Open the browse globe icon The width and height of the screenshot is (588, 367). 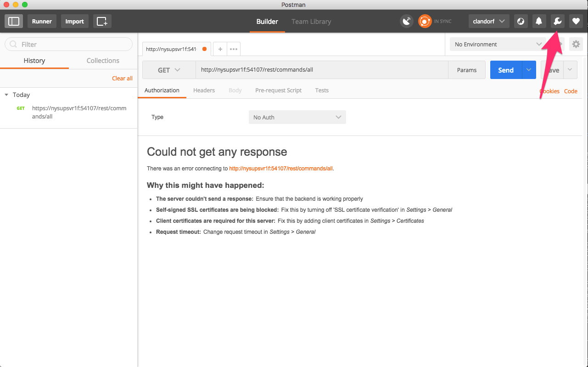point(520,21)
